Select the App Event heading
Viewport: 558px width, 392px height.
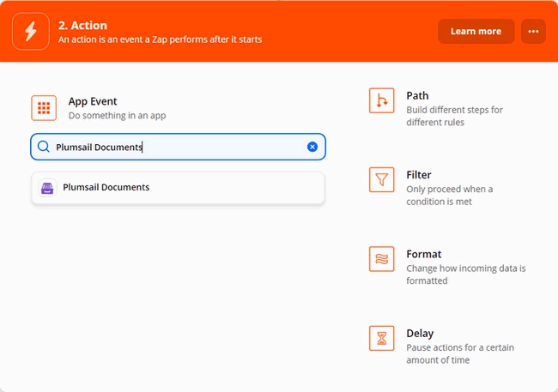pos(93,101)
